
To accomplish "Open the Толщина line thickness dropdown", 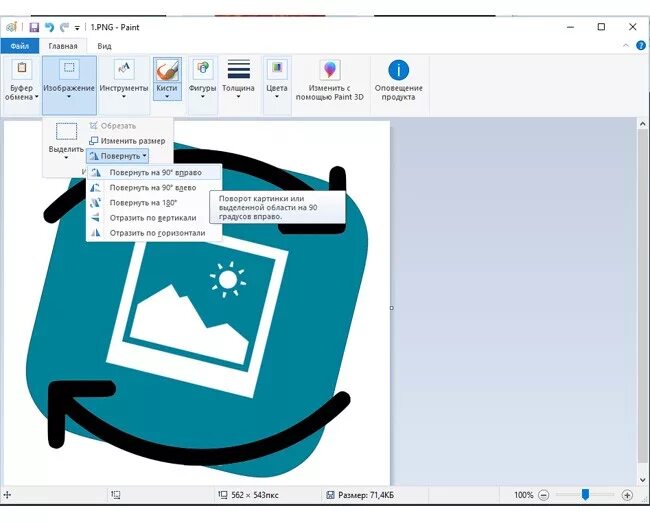I will pos(238,81).
